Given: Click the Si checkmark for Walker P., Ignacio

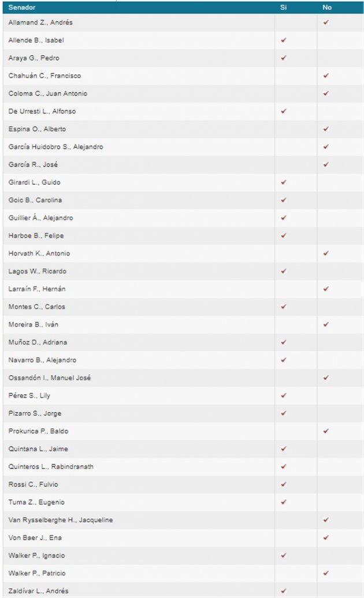Looking at the screenshot, I should pyautogui.click(x=283, y=556).
